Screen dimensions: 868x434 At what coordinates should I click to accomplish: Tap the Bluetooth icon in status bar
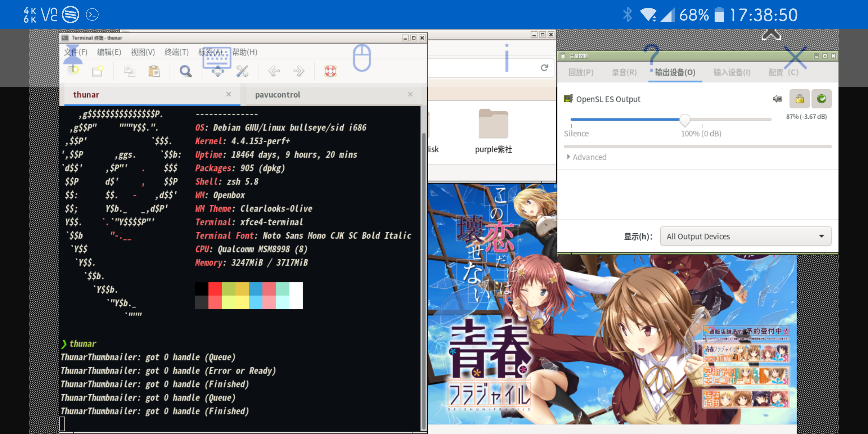click(627, 15)
